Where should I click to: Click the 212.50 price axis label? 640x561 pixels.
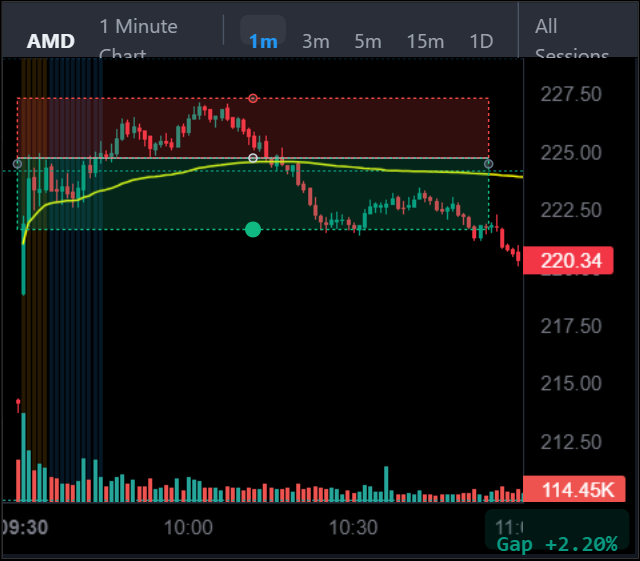pyautogui.click(x=571, y=442)
